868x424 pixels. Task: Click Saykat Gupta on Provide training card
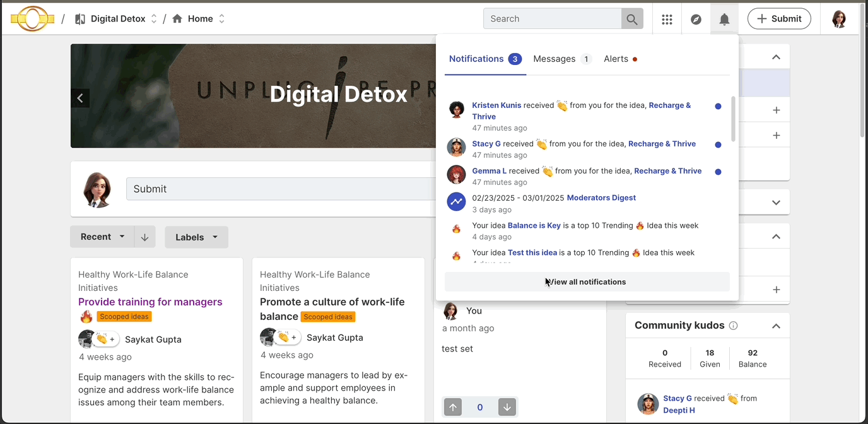153,339
